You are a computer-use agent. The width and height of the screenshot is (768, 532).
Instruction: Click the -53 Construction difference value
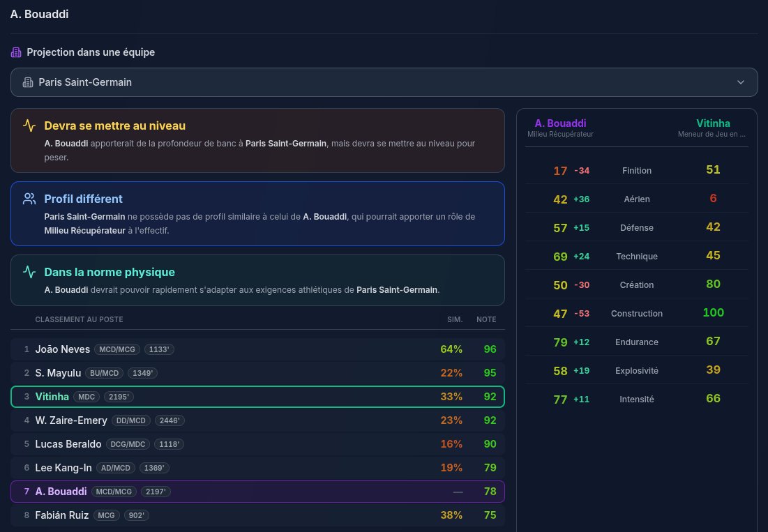(x=581, y=314)
